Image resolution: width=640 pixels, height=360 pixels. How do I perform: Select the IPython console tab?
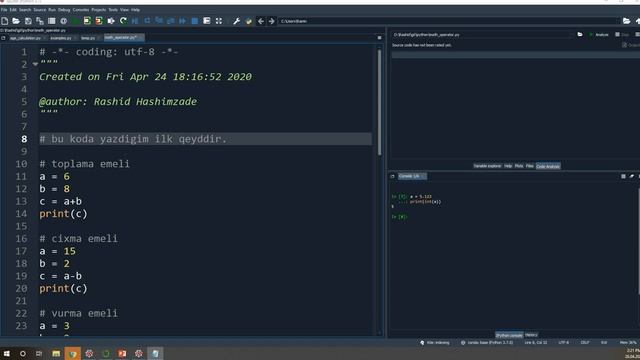tap(509, 335)
